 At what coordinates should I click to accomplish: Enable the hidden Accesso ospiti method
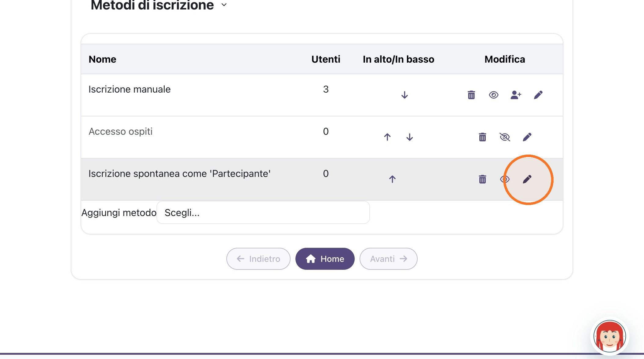[x=505, y=137]
